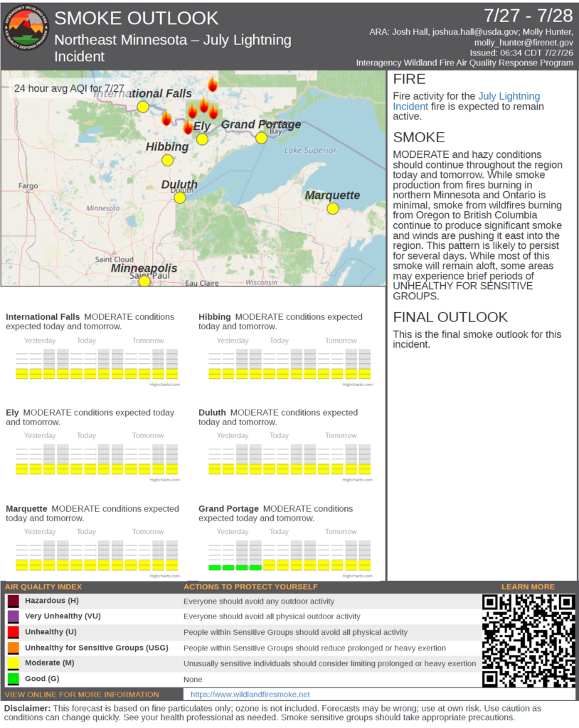Click the International Falls AQI bar chart
The width and height of the screenshot is (579, 728).
point(97,364)
